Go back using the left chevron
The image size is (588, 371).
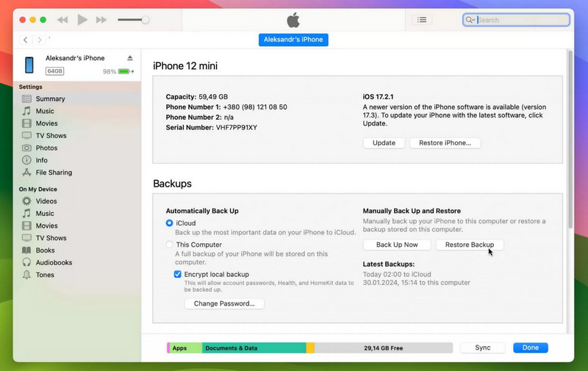click(x=26, y=40)
